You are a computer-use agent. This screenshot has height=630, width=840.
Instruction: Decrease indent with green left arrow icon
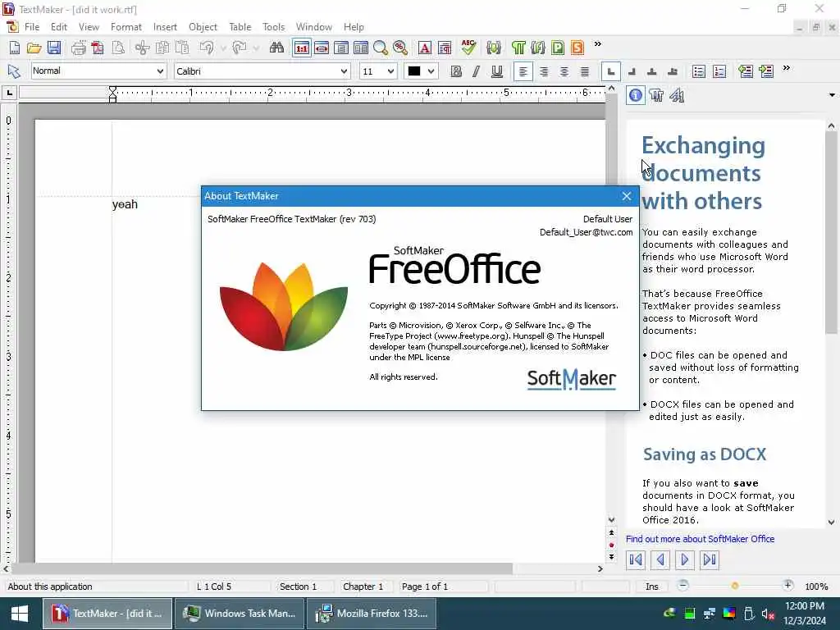click(746, 71)
